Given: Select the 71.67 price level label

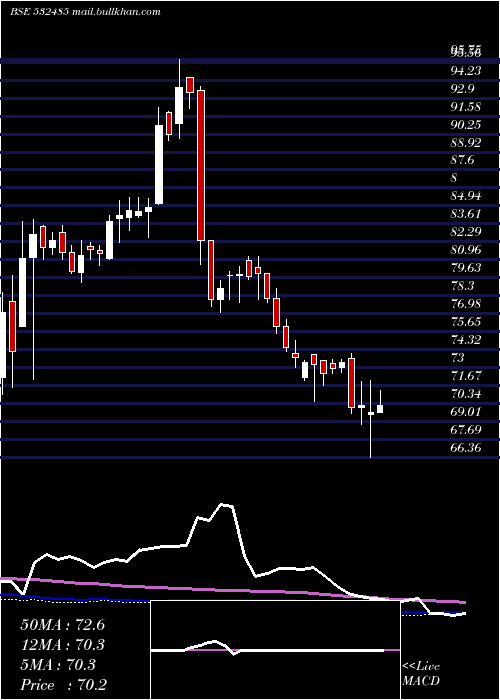Looking at the screenshot, I should [466, 375].
